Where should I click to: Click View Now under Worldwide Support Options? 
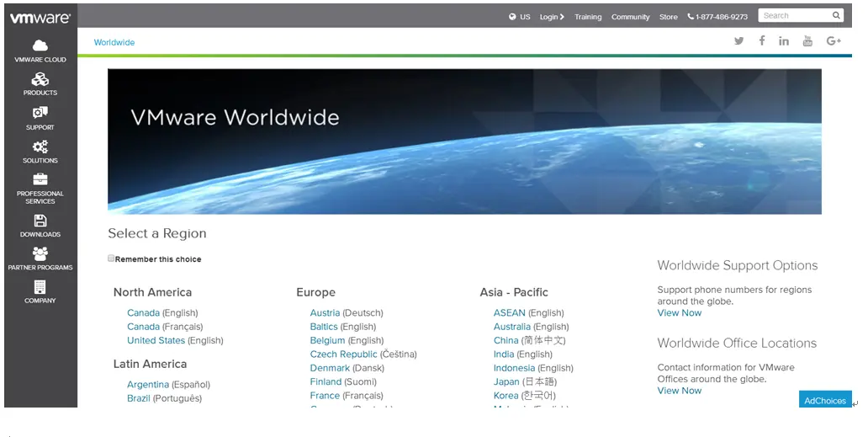[680, 313]
